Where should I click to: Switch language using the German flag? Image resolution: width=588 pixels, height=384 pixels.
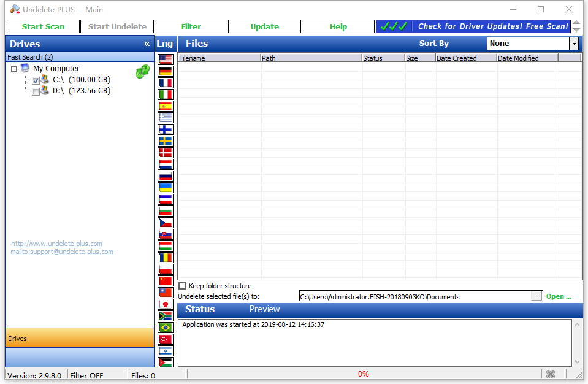click(166, 71)
